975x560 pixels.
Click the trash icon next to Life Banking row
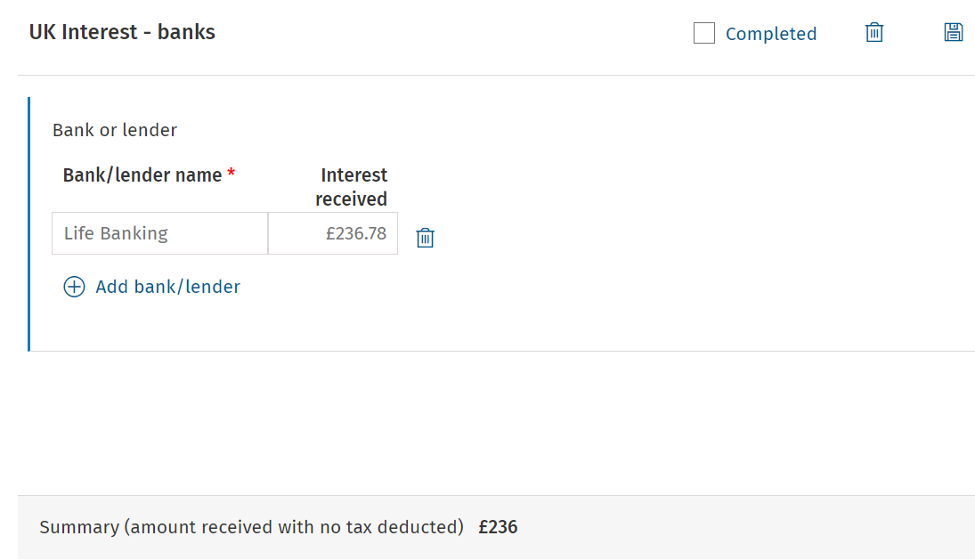click(x=425, y=237)
